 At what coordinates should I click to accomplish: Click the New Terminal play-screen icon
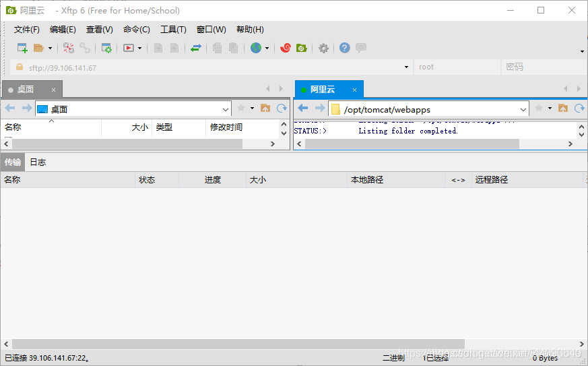(129, 48)
